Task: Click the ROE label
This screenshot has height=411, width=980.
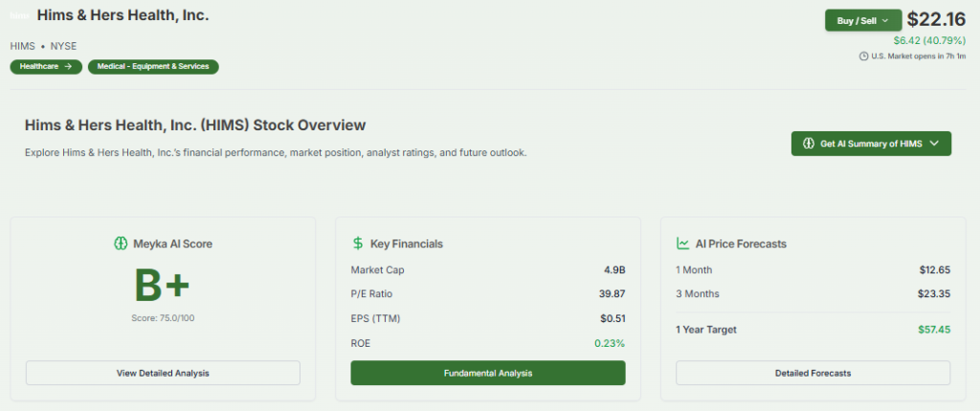Action: click(361, 343)
